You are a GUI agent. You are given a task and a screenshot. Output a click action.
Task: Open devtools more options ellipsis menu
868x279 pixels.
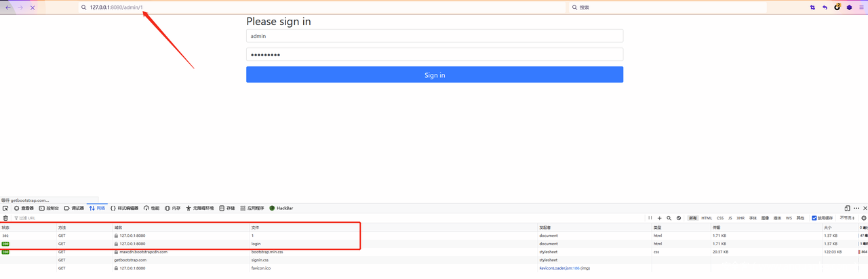pos(856,208)
